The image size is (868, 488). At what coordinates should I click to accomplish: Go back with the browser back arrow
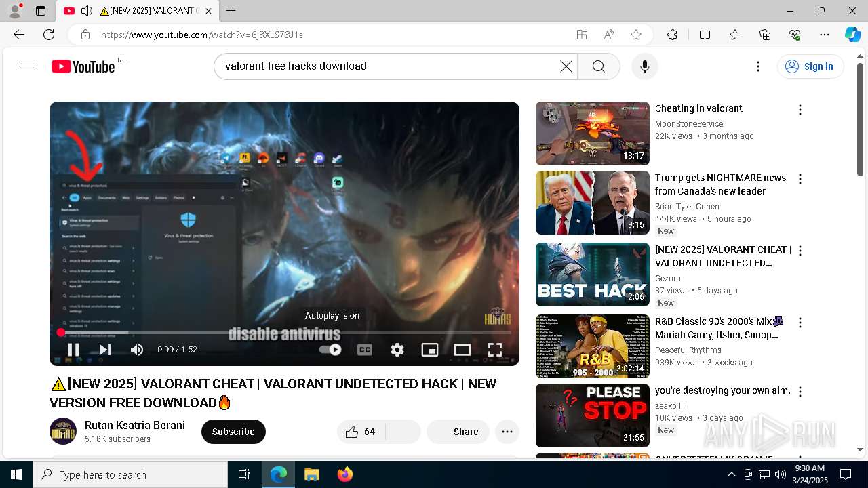19,35
